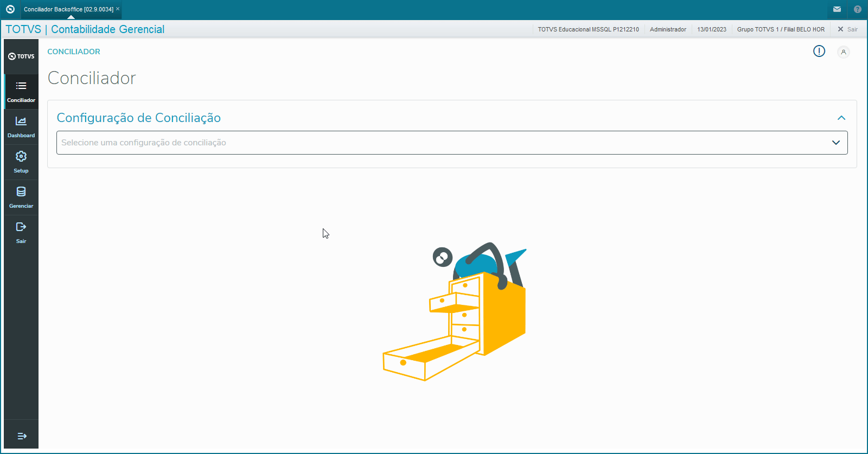This screenshot has width=868, height=454.
Task: Click the TOTVS logo in sidebar
Action: coord(21,56)
